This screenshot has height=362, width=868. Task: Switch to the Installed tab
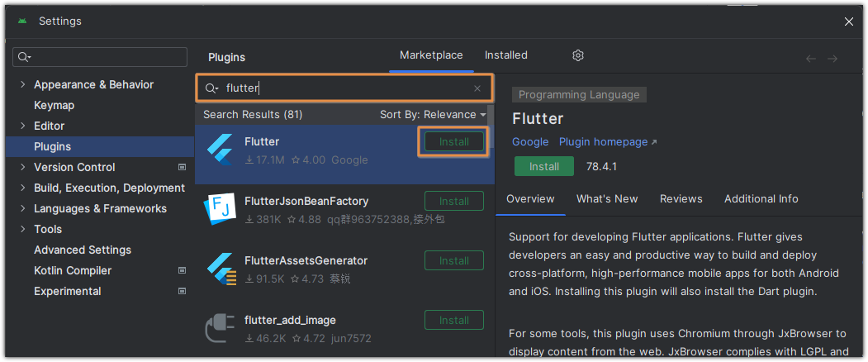pyautogui.click(x=506, y=55)
